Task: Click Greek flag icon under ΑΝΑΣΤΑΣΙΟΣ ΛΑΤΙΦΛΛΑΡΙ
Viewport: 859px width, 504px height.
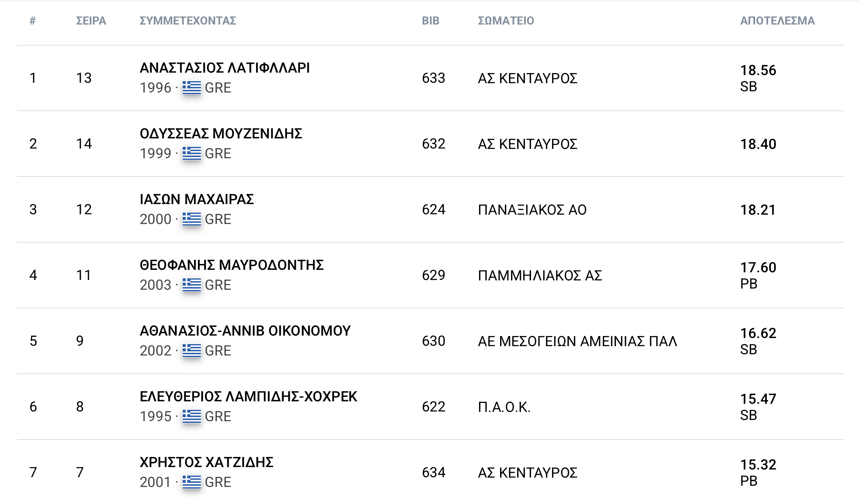Action: coord(192,87)
